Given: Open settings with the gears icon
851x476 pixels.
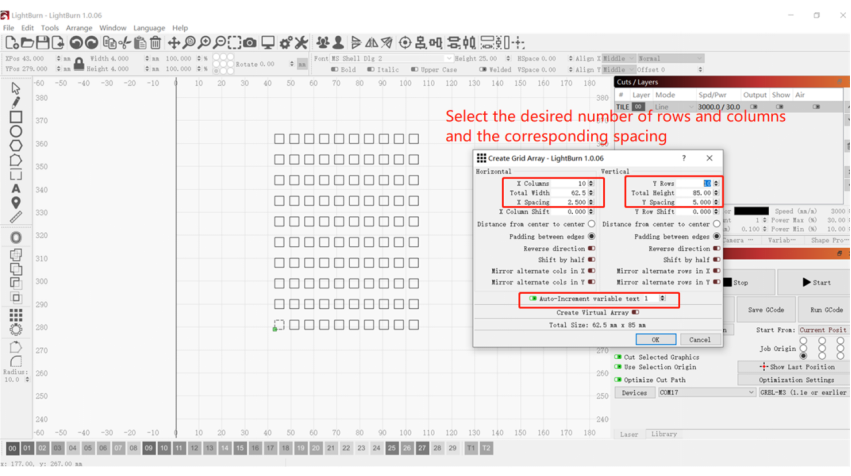Looking at the screenshot, I should coord(285,43).
